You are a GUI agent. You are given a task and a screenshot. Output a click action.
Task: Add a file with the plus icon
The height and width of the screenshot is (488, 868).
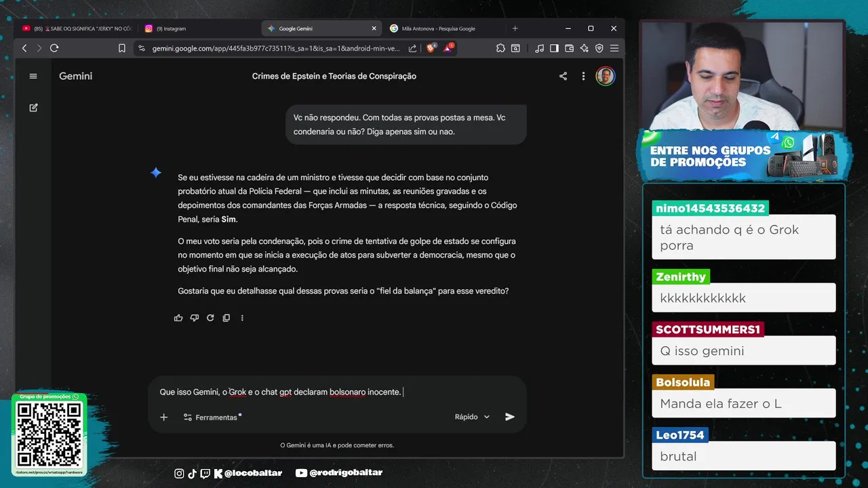coord(163,417)
